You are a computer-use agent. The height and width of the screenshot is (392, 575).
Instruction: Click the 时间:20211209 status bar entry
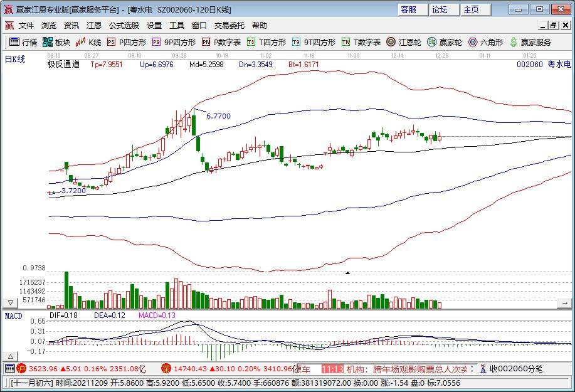pos(82,383)
